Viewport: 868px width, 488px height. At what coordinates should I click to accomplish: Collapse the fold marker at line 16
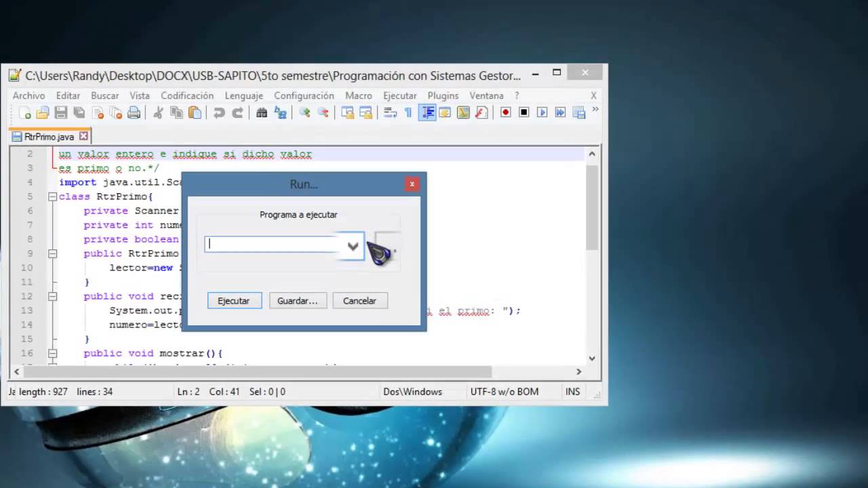(x=52, y=353)
